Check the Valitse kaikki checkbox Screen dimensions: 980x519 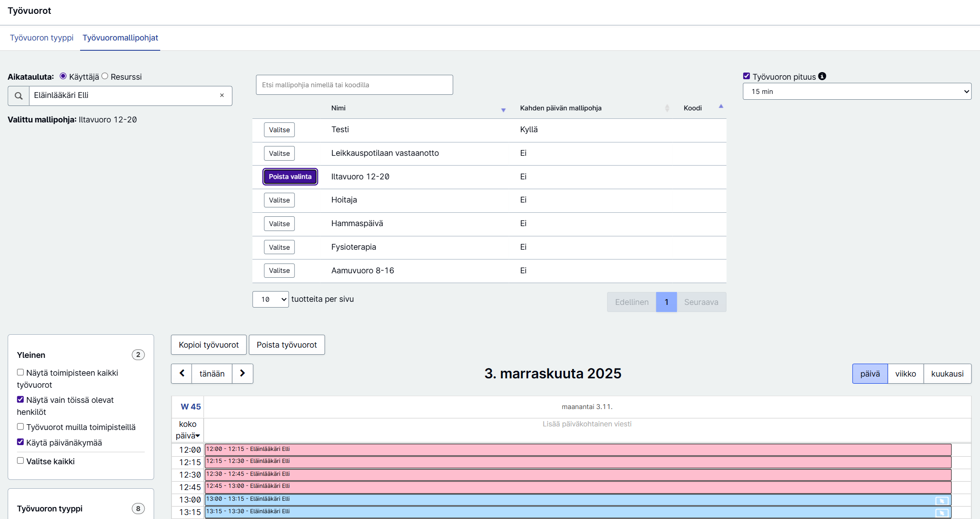pyautogui.click(x=20, y=461)
